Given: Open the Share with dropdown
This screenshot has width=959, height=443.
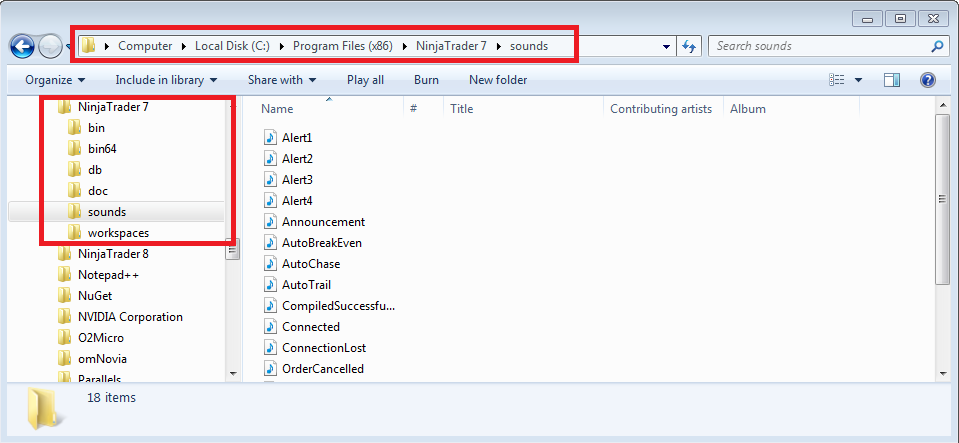Looking at the screenshot, I should pos(281,80).
